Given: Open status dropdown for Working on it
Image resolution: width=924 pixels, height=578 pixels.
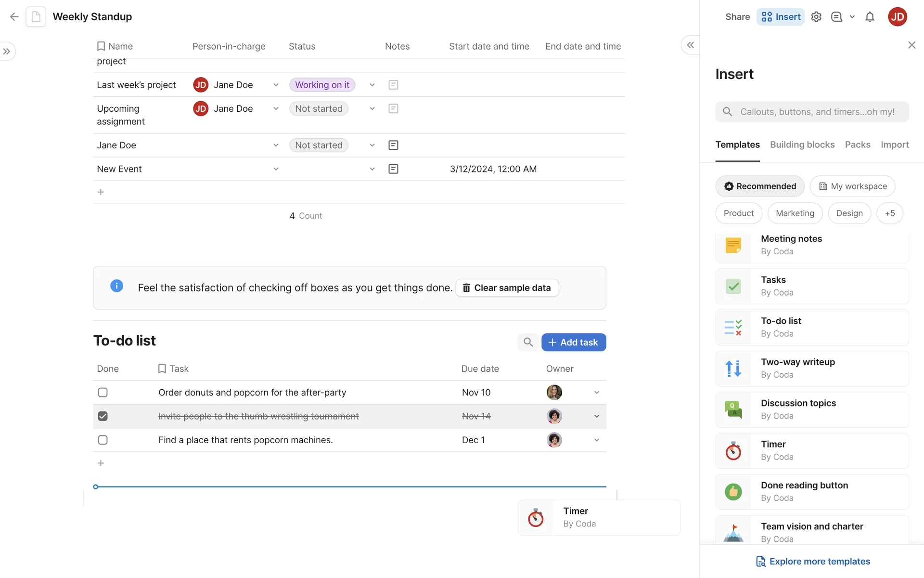Looking at the screenshot, I should pos(372,85).
